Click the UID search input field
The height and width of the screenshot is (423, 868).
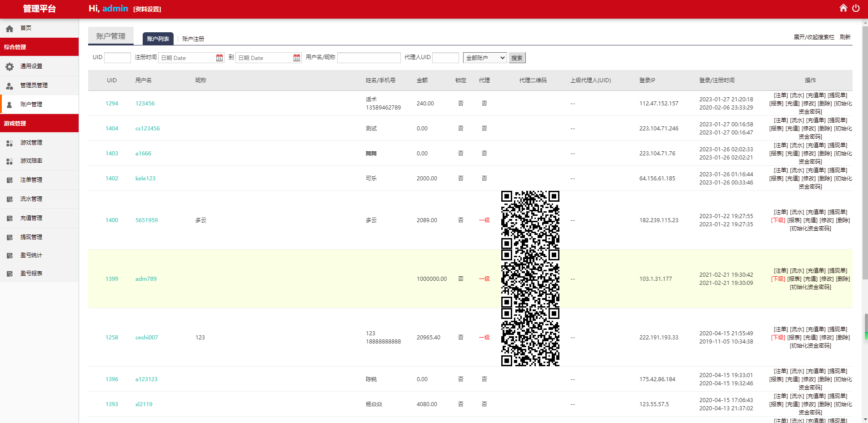click(x=117, y=58)
